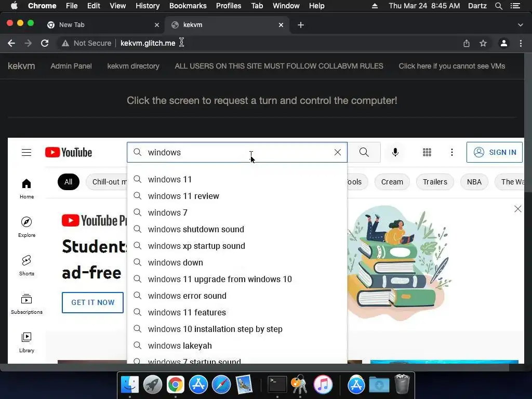Open Library in YouTube sidebar
Viewport: 532px width, 399px height.
[x=26, y=342]
